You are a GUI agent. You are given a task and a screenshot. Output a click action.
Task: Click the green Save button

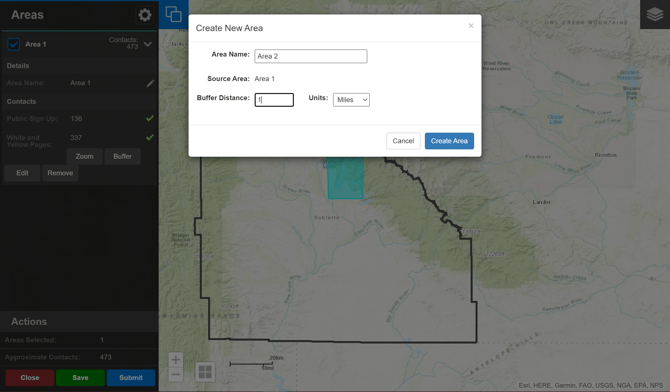80,377
